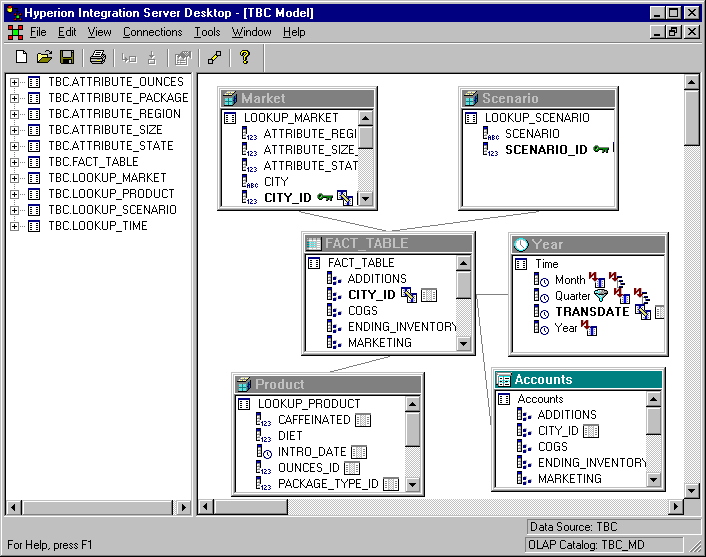The image size is (706, 557).
Task: Click the column icon next to Accounts CITY_ID
Action: (591, 431)
